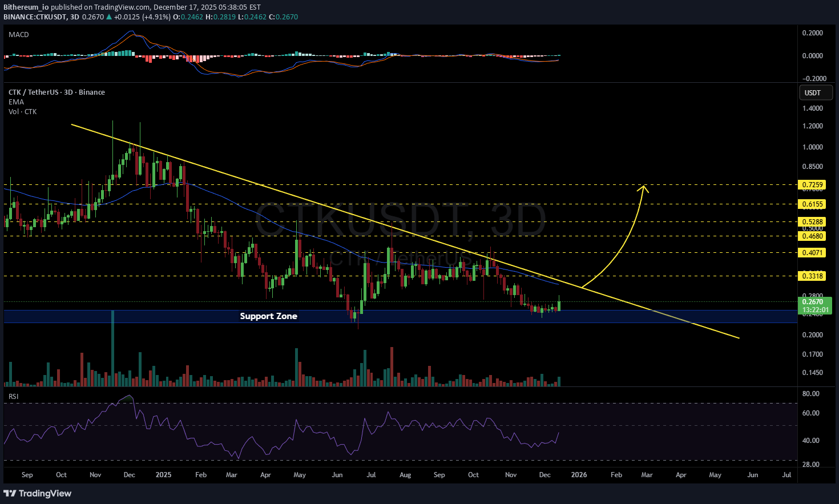
Task: Click the 0.4680 price level label
Action: [812, 236]
